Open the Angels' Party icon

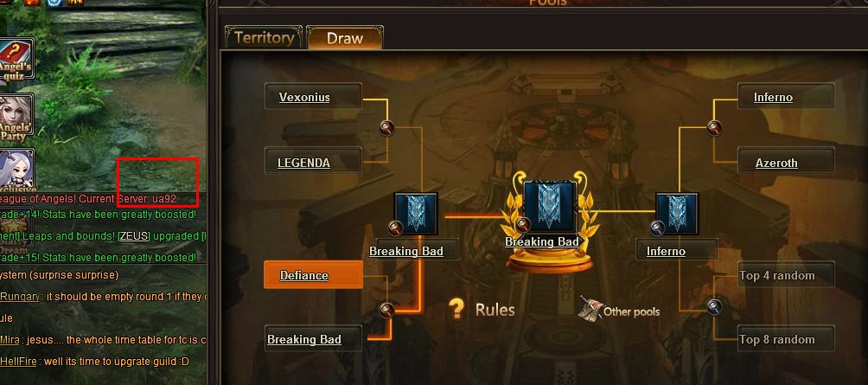15,115
